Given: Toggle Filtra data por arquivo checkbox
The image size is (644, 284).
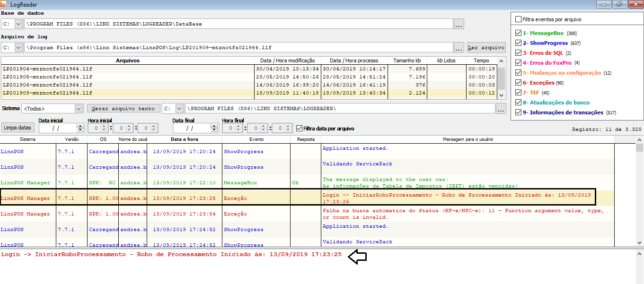Looking at the screenshot, I should tap(299, 129).
